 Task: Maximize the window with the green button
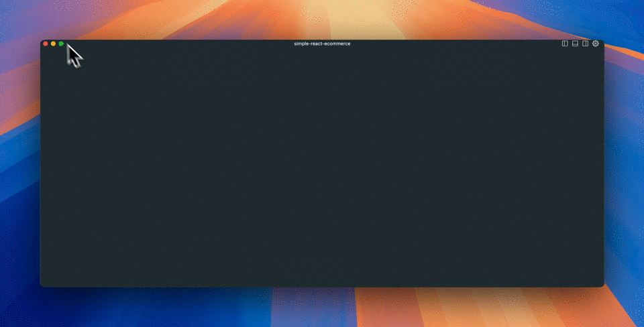click(61, 44)
